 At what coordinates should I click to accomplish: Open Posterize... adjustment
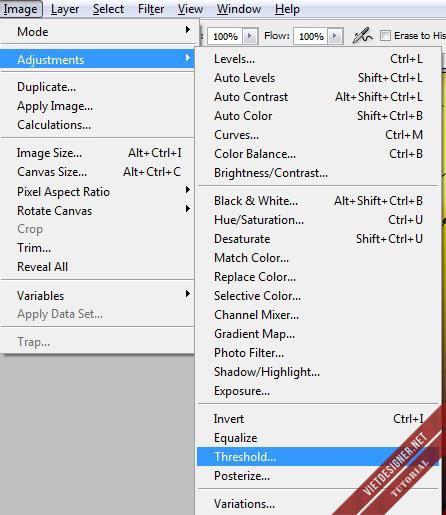(x=318, y=476)
